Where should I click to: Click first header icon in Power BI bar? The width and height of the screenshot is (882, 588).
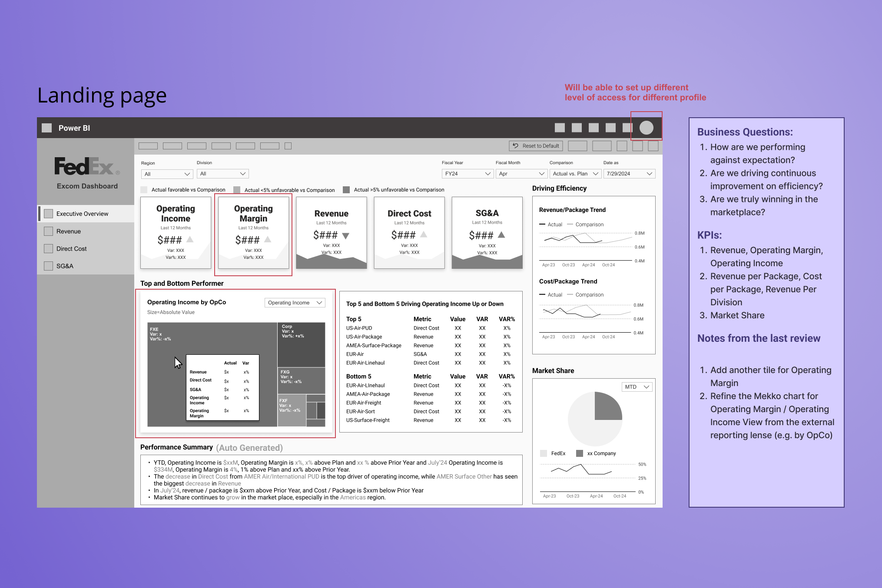point(560,128)
